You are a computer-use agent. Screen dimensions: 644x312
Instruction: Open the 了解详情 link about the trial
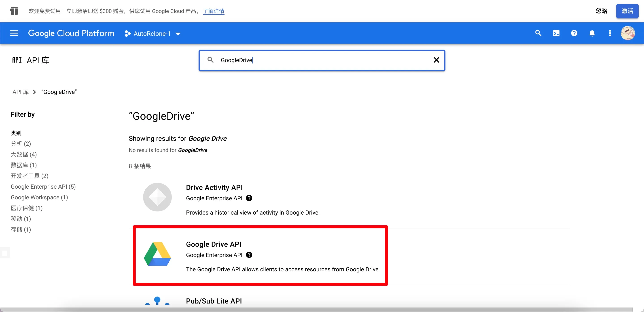(213, 11)
